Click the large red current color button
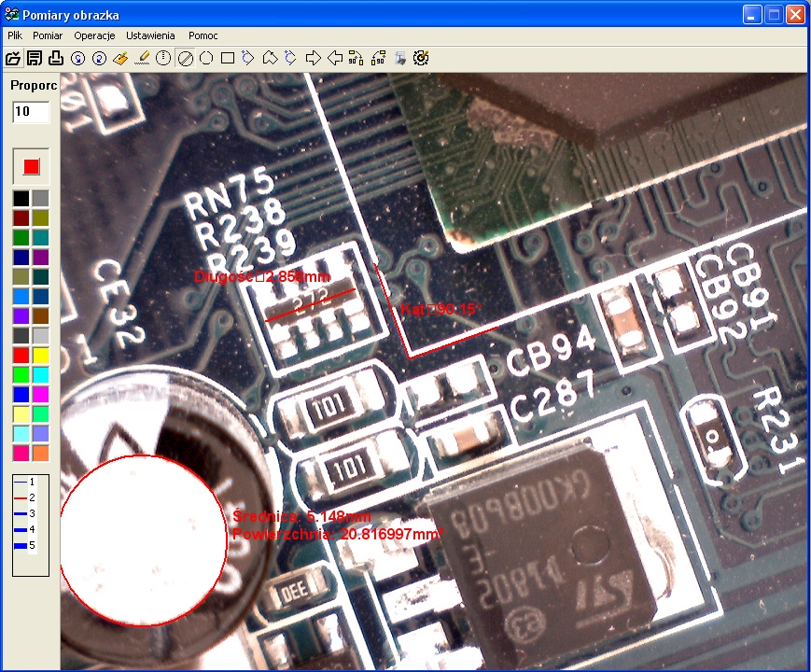811x672 pixels. pyautogui.click(x=31, y=166)
